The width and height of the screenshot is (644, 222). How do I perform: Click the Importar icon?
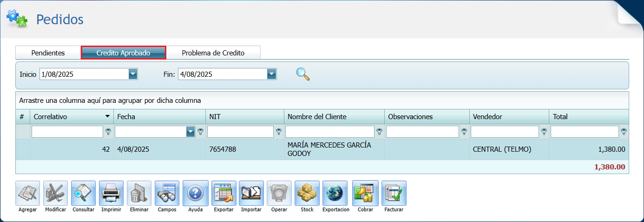(x=251, y=193)
